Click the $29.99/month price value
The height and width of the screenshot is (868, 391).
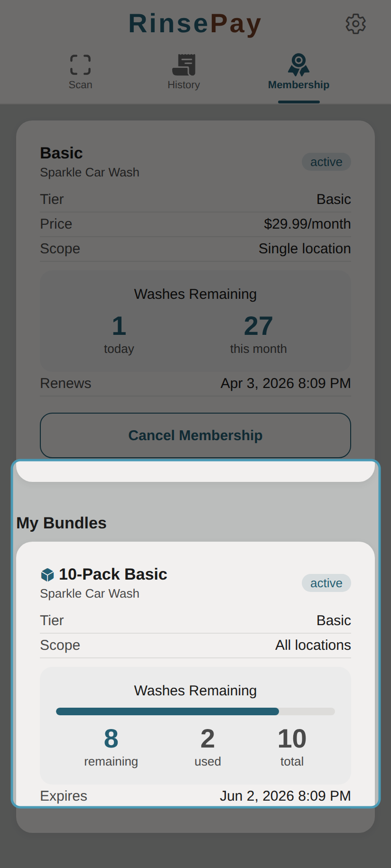point(307,224)
